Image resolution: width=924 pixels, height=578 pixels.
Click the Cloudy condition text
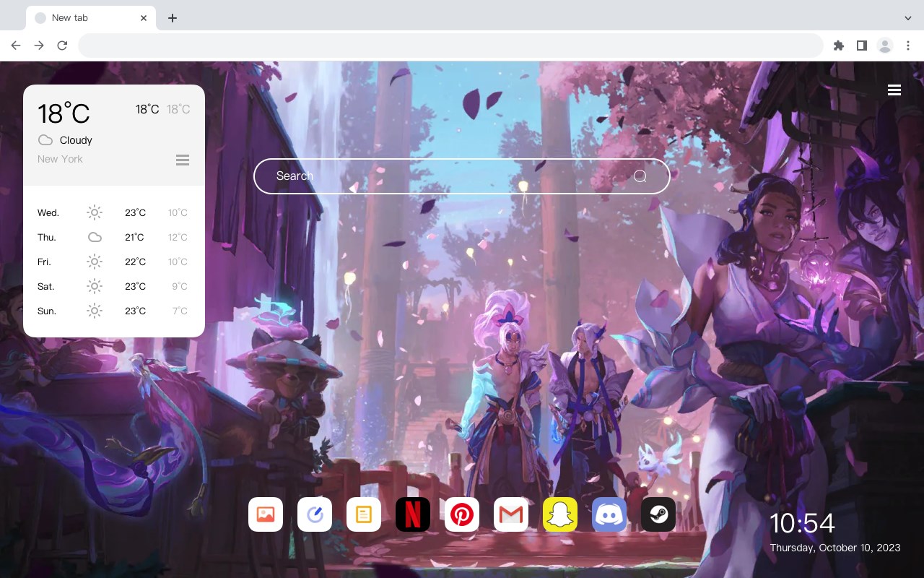pyautogui.click(x=76, y=140)
